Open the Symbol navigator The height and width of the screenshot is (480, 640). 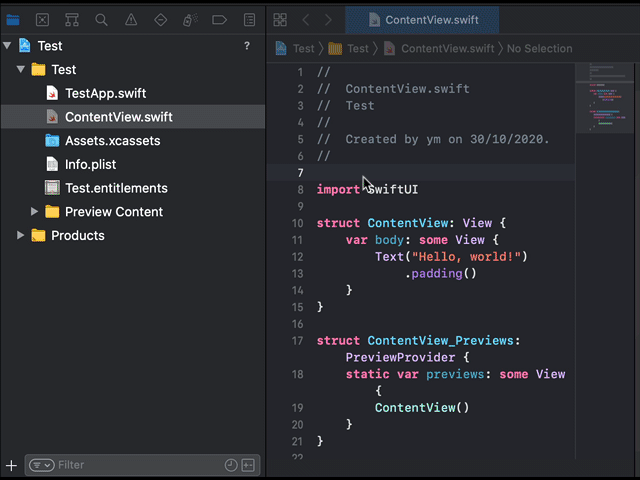[x=72, y=20]
